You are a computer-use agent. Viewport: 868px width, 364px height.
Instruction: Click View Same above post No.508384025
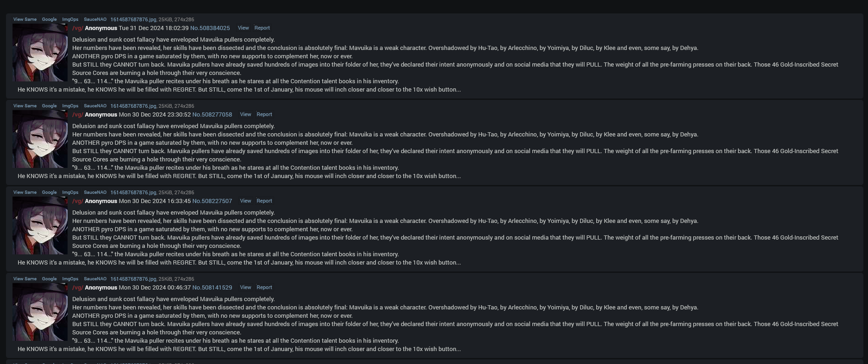tap(25, 19)
